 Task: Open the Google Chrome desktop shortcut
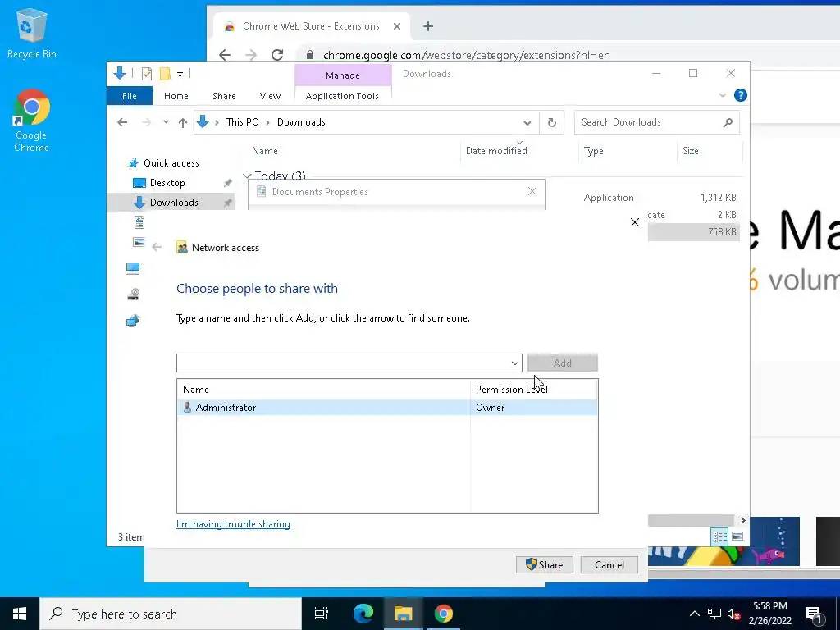pos(31,121)
